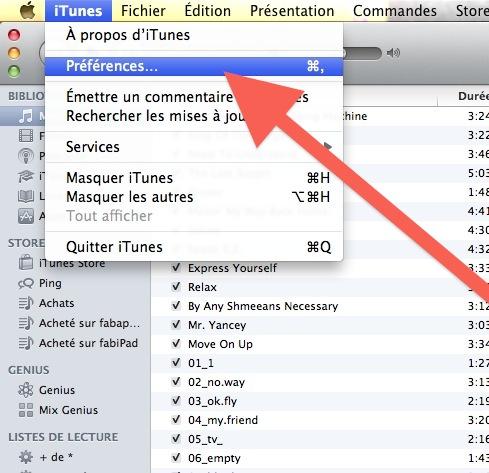Open the Genius atom icon
Viewport: 489px width, 473px height.
(x=26, y=390)
